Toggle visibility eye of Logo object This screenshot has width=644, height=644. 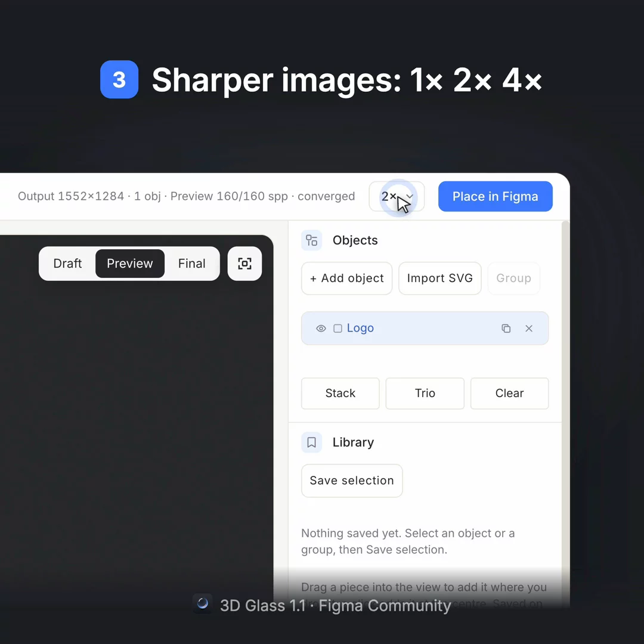pyautogui.click(x=321, y=328)
